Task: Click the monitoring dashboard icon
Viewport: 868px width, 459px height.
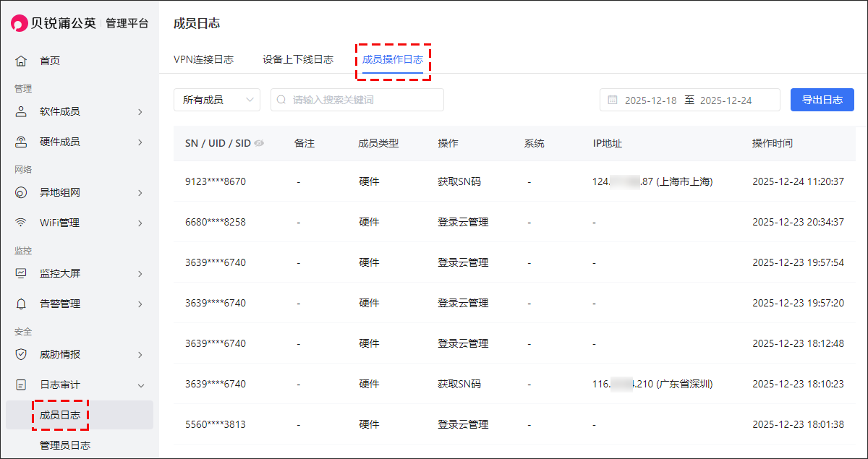Action: pyautogui.click(x=21, y=273)
